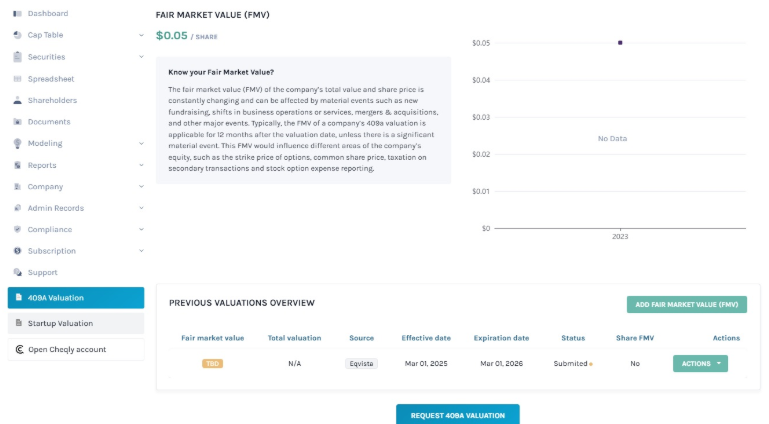Click the Spreadsheet grid icon
The height and width of the screenshot is (424, 769).
click(18, 79)
